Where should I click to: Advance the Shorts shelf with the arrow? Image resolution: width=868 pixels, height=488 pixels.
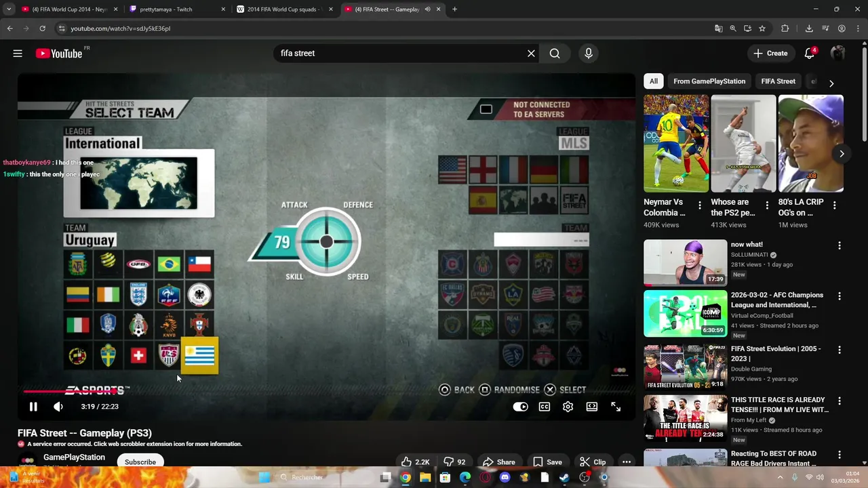pos(842,154)
